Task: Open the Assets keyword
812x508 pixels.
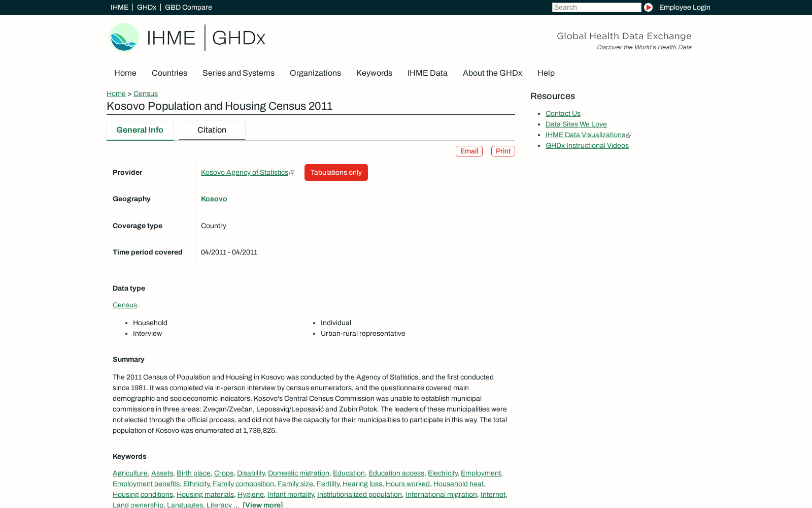Action: pyautogui.click(x=162, y=473)
